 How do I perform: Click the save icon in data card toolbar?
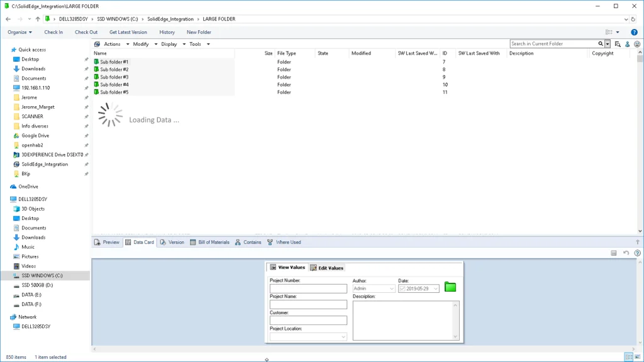614,253
